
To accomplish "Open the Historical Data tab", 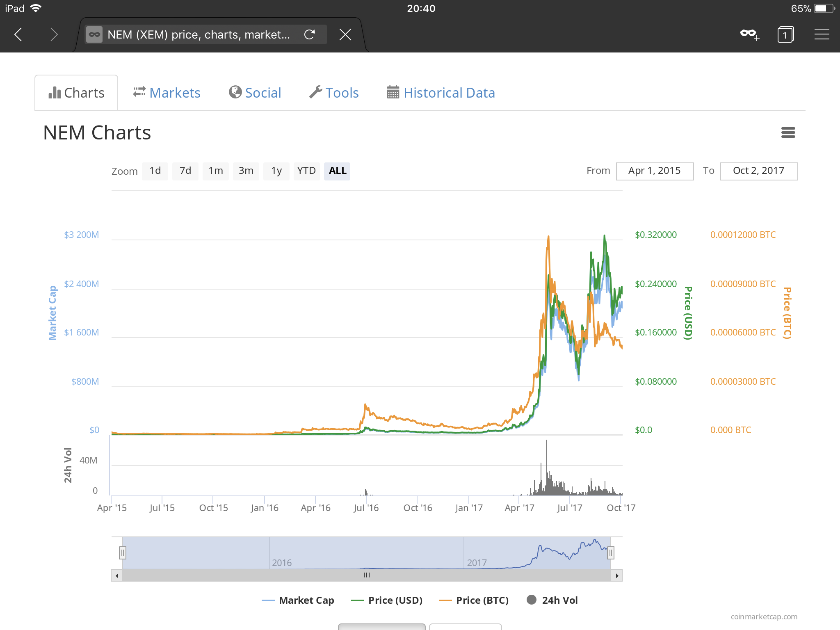I will pyautogui.click(x=441, y=93).
